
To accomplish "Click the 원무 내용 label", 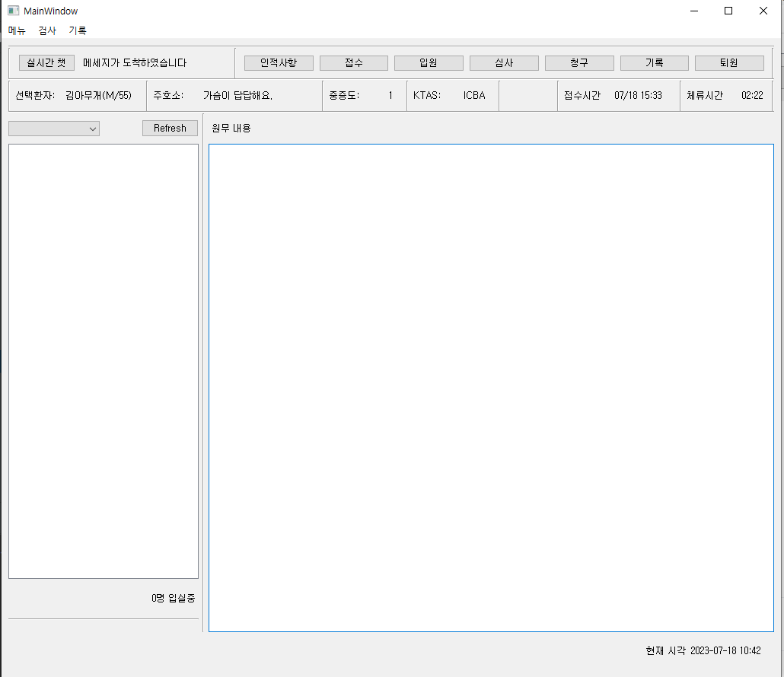I will coord(231,129).
